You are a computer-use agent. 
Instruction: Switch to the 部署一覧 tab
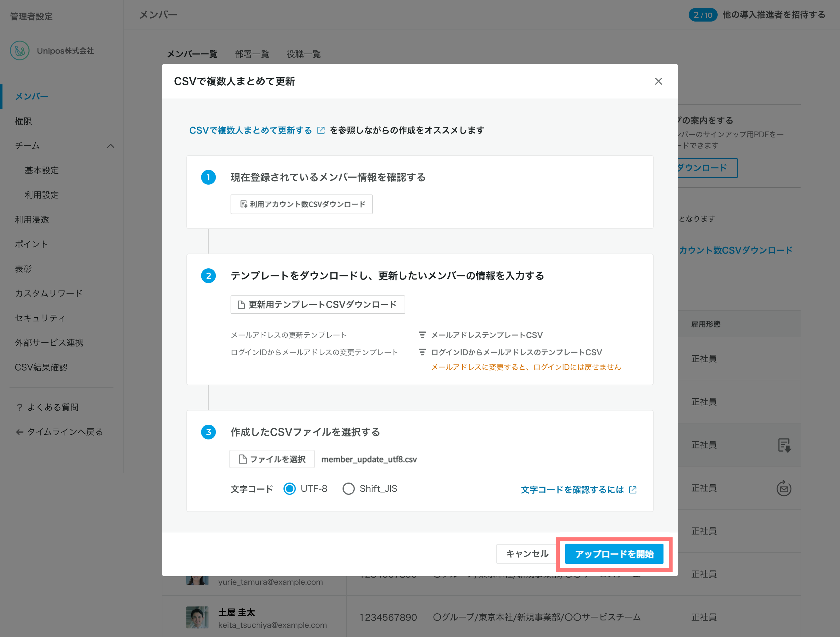coord(252,54)
